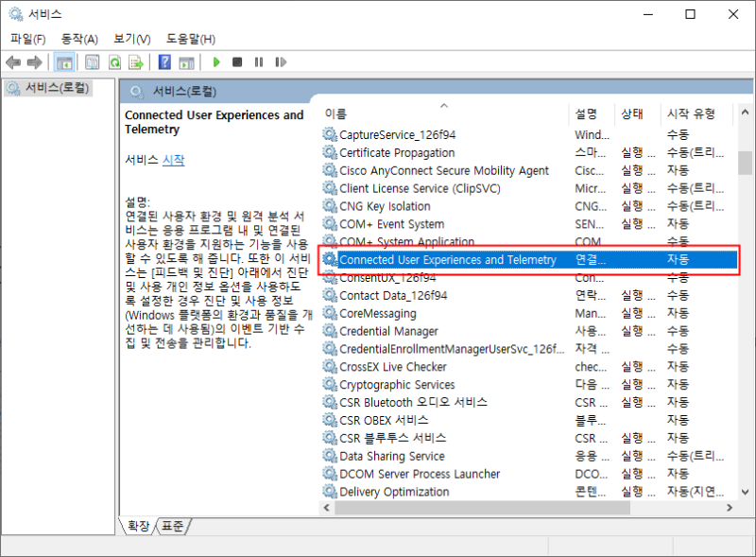756x557 pixels.
Task: Toggle the show/hide console tree button
Action: (64, 62)
